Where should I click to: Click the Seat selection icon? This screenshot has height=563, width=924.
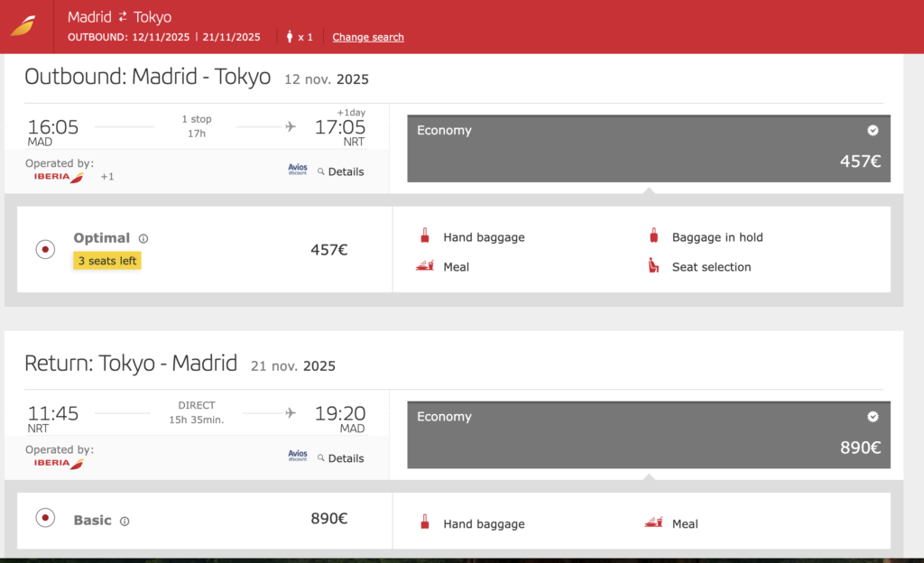click(653, 266)
